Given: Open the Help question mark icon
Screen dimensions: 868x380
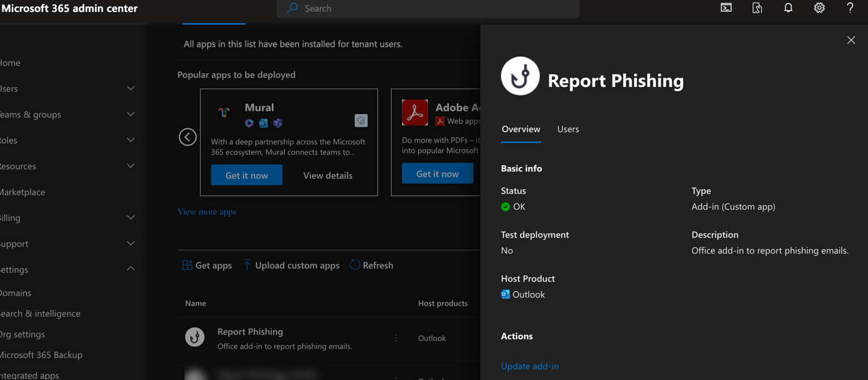Looking at the screenshot, I should coord(850,8).
